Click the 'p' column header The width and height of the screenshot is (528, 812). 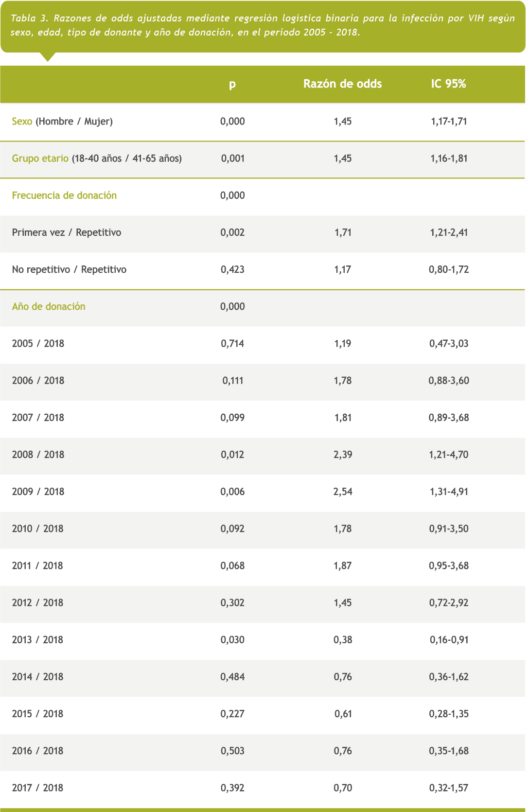click(232, 85)
